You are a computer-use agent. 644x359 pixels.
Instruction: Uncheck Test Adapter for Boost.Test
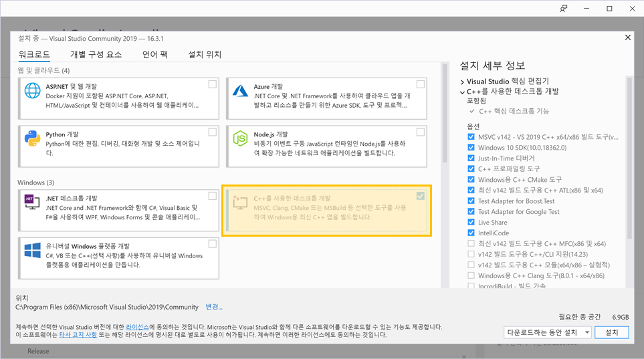click(x=471, y=201)
